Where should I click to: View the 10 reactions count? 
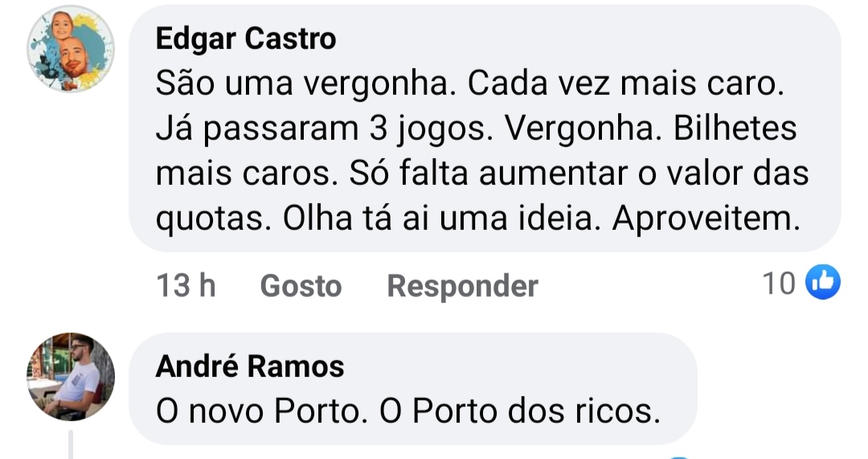tap(778, 284)
